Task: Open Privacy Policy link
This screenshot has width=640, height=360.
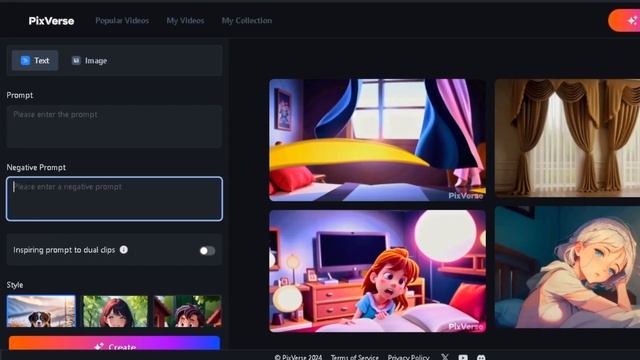Action: tap(409, 357)
